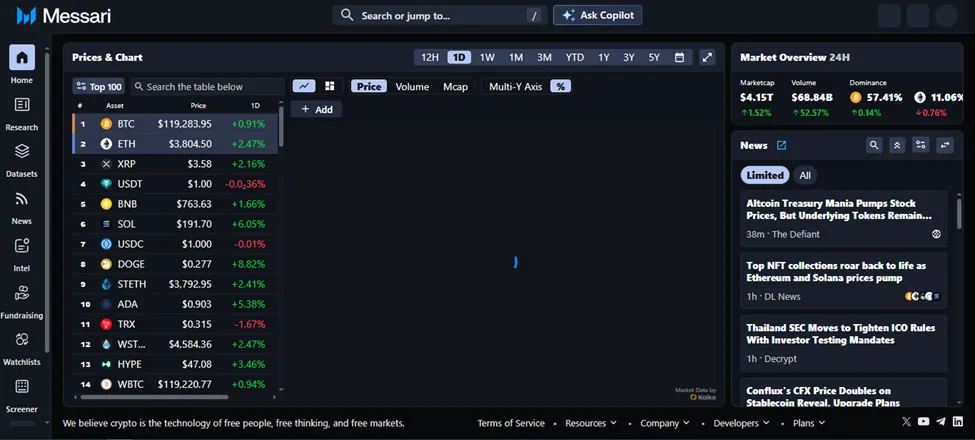Toggle Multi-Y Axis option
This screenshot has width=975, height=440.
(x=515, y=86)
